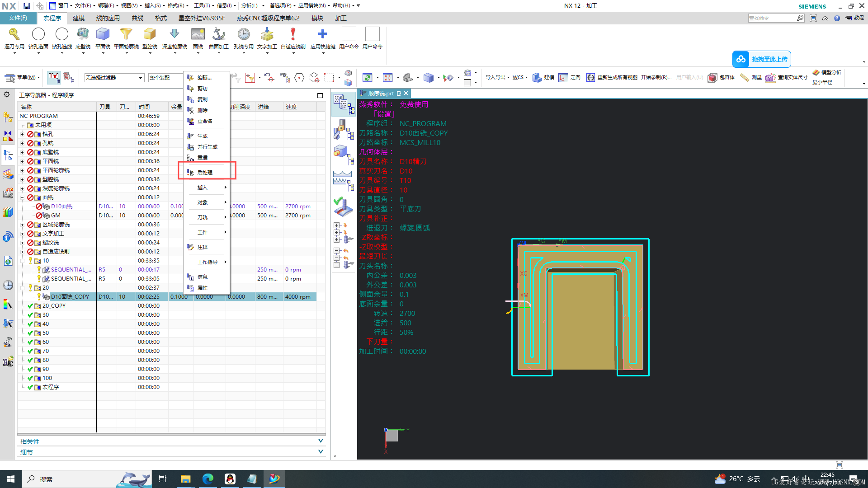
Task: Close the 顺序铣.prt document tab
Action: click(406, 94)
